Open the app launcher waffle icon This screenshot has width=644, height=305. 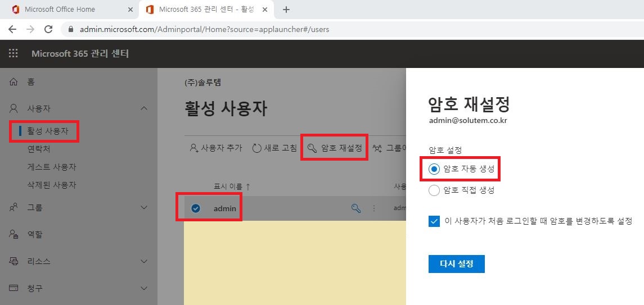pyautogui.click(x=13, y=53)
